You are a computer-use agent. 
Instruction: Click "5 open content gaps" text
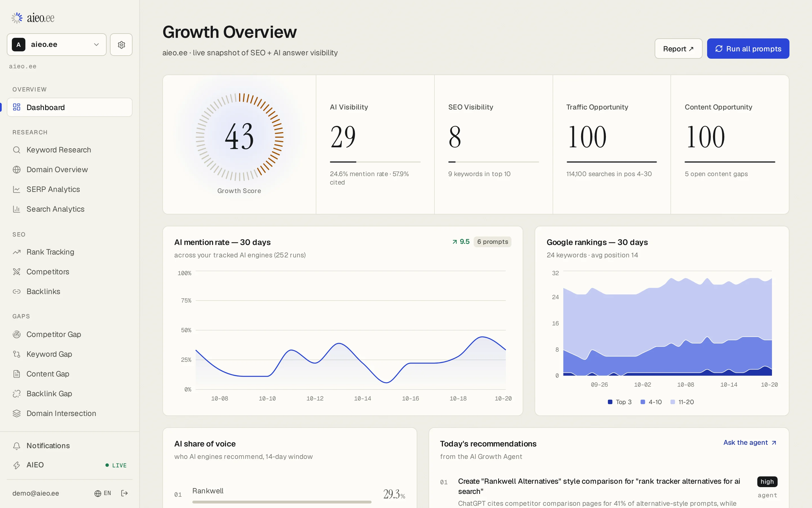pyautogui.click(x=716, y=174)
